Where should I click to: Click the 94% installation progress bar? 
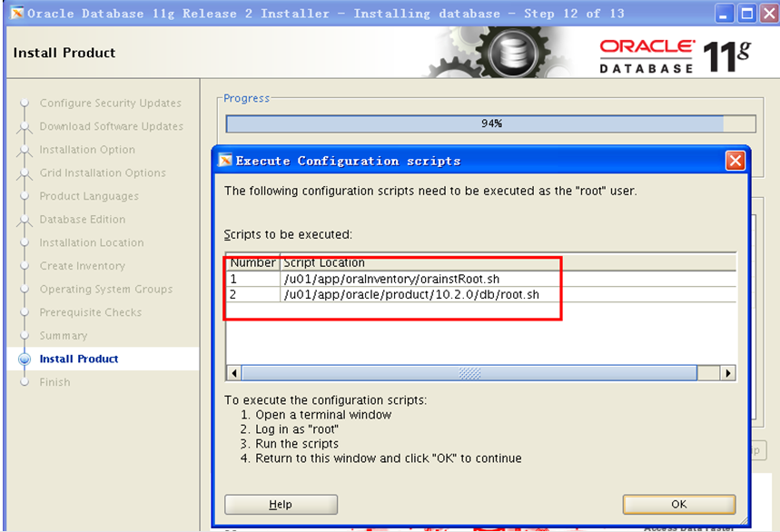tap(491, 123)
